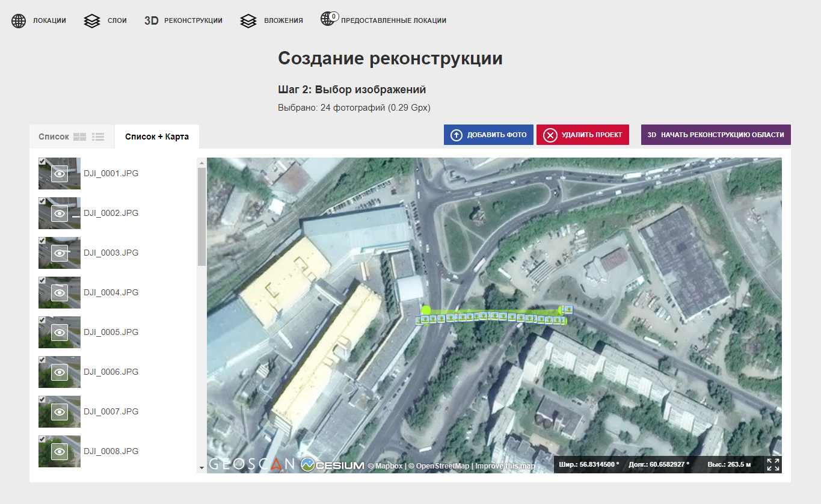
Task: Select the DJI_0006.JPG file name
Action: [x=111, y=372]
